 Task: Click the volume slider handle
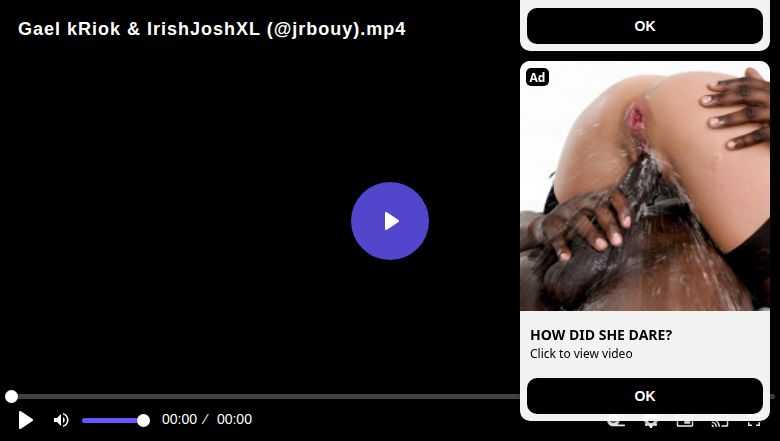click(x=143, y=421)
